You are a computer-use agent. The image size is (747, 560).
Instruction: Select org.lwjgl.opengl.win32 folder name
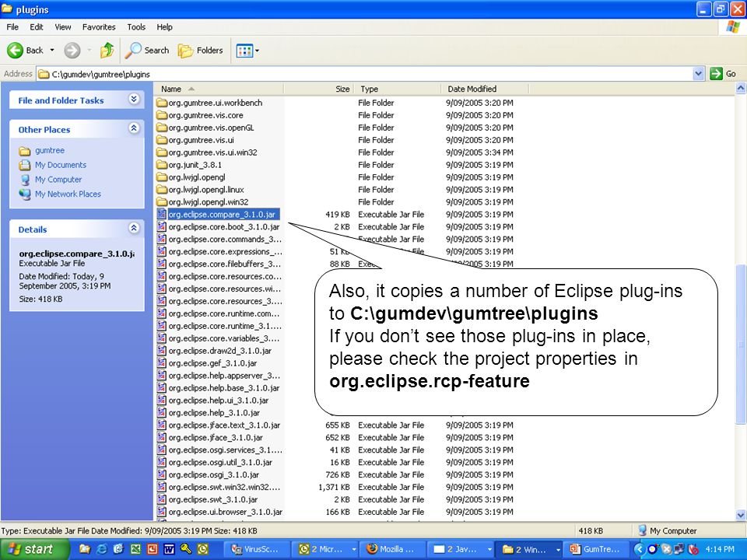(x=209, y=202)
